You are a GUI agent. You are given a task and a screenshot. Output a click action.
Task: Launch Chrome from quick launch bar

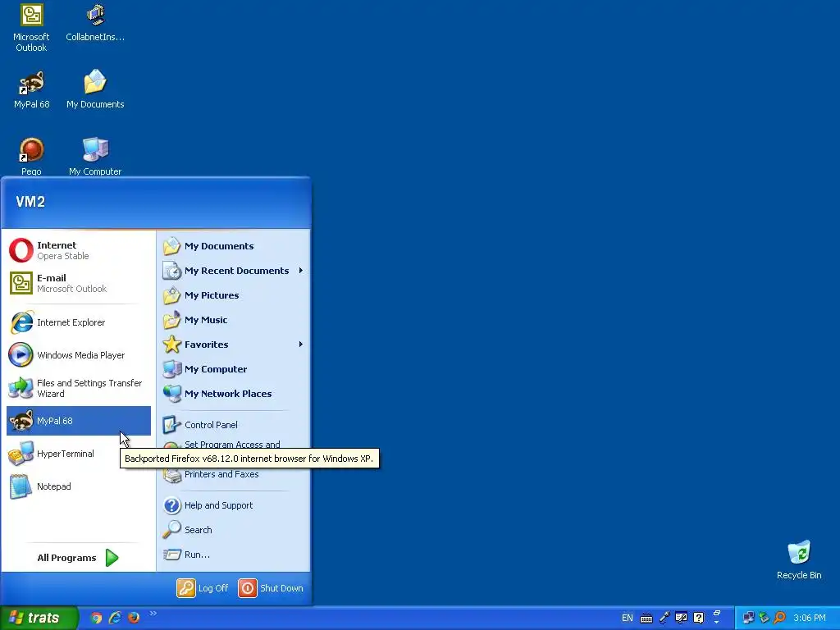[x=96, y=618]
